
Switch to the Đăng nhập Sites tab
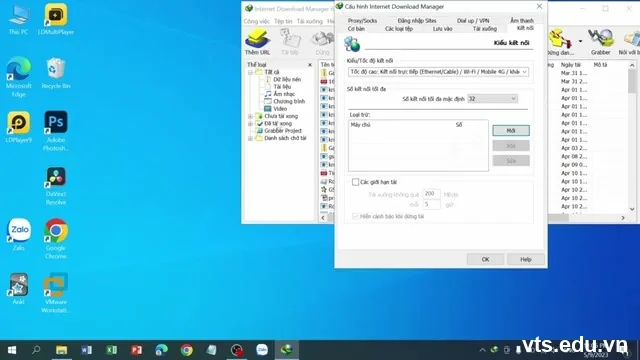click(417, 20)
